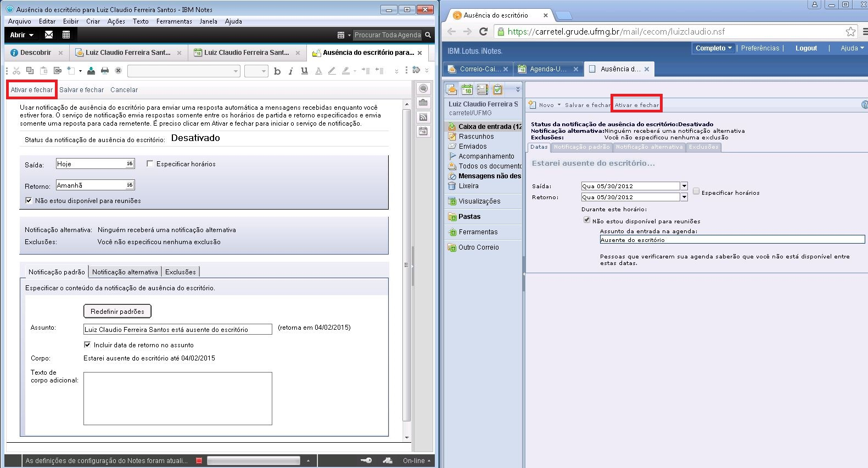Click the print icon in Notes toolbar
868x468 pixels.
click(x=105, y=71)
